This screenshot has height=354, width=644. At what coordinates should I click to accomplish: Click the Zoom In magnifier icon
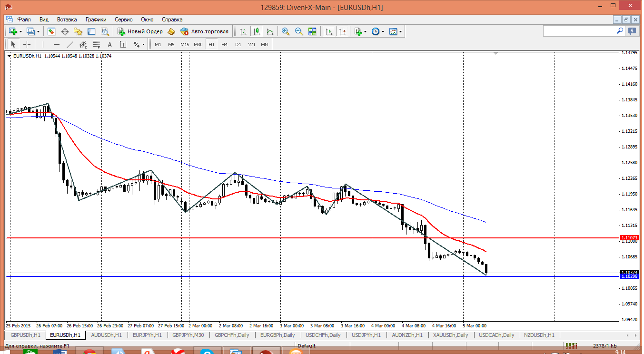tap(286, 31)
